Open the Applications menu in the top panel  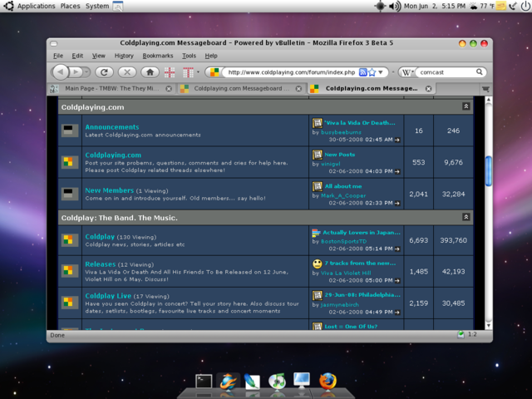point(36,6)
